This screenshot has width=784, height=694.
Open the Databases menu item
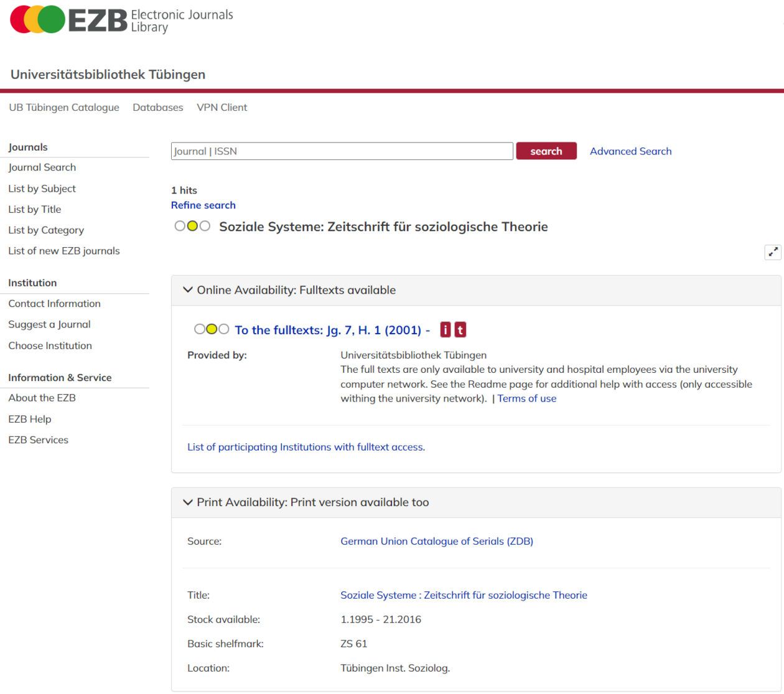[x=158, y=107]
